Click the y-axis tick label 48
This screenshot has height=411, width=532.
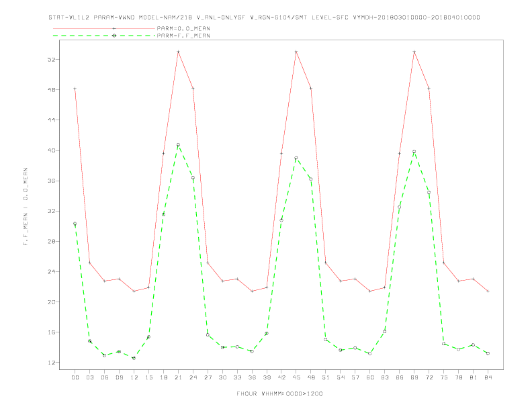click(x=52, y=90)
